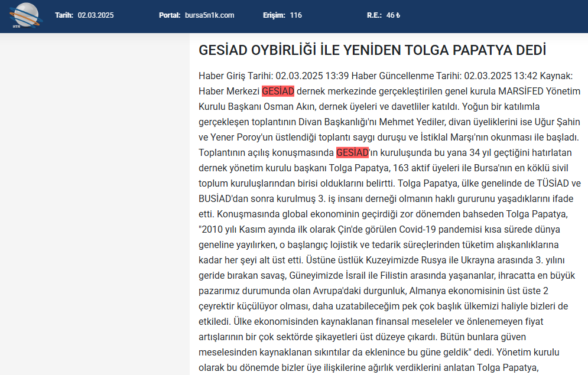Click the word BUSİAD in the article
This screenshot has height=375, width=588.
click(x=215, y=198)
